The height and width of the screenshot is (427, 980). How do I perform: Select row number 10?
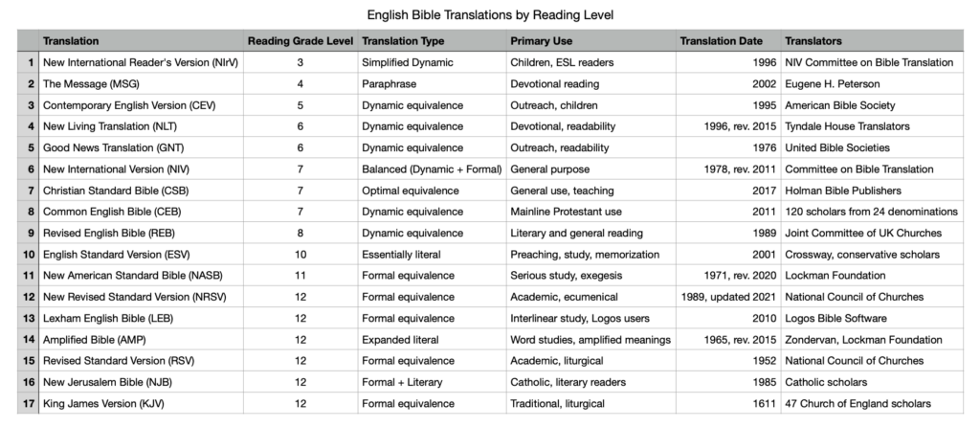click(29, 255)
